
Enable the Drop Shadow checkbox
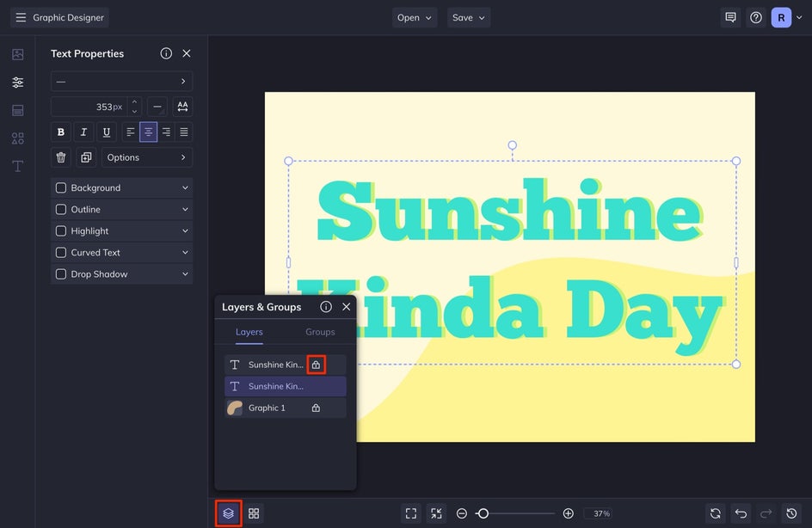[x=61, y=274]
